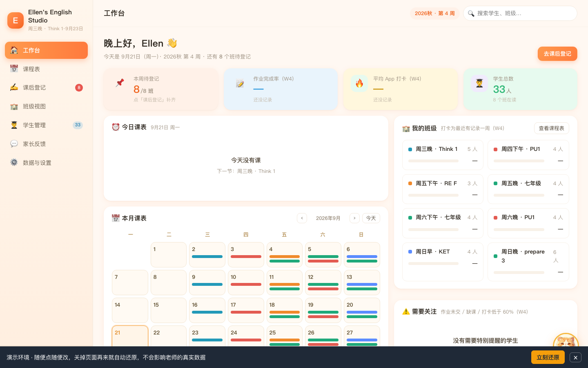Click the 去课后登记 button

tap(557, 54)
